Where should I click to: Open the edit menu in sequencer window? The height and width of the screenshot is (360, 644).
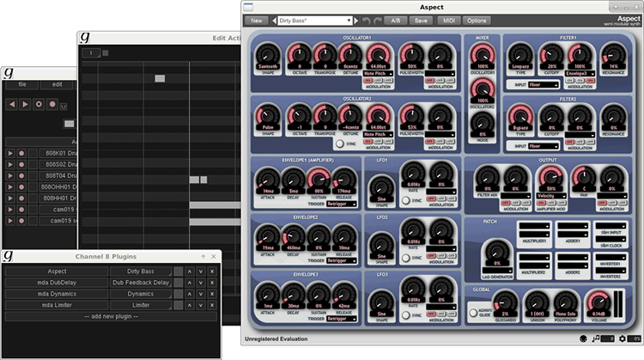click(x=57, y=85)
